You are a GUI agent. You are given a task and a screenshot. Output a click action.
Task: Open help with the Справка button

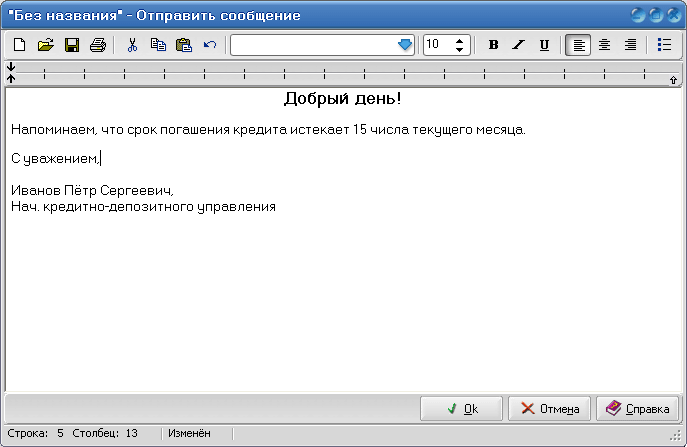click(637, 408)
